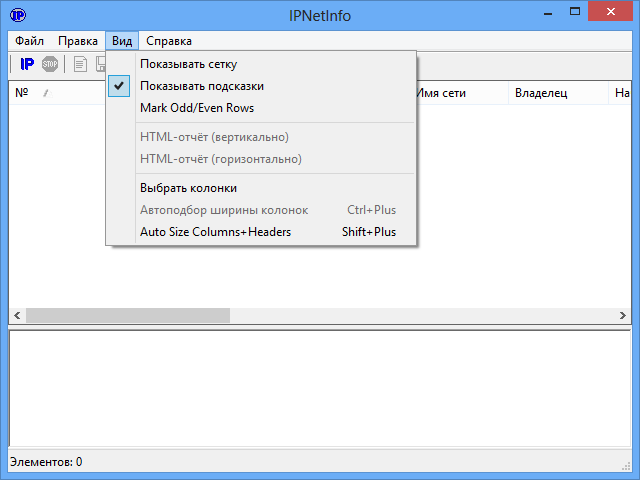Viewport: 640px width, 480px height.
Task: Open the Файл menu
Action: [x=30, y=41]
